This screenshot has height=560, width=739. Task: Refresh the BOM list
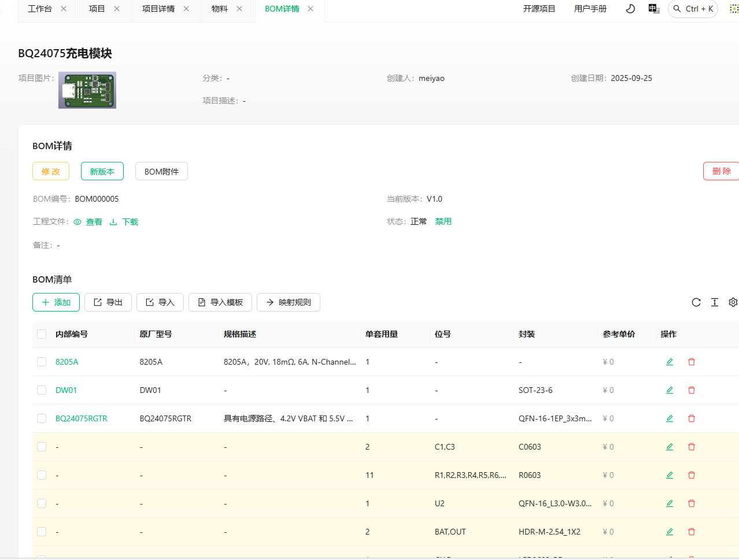coord(696,302)
